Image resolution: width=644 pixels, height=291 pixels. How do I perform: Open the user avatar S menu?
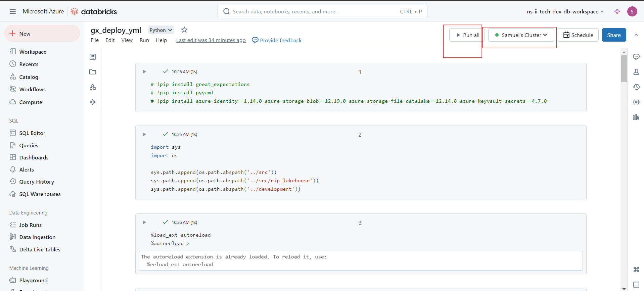click(632, 11)
